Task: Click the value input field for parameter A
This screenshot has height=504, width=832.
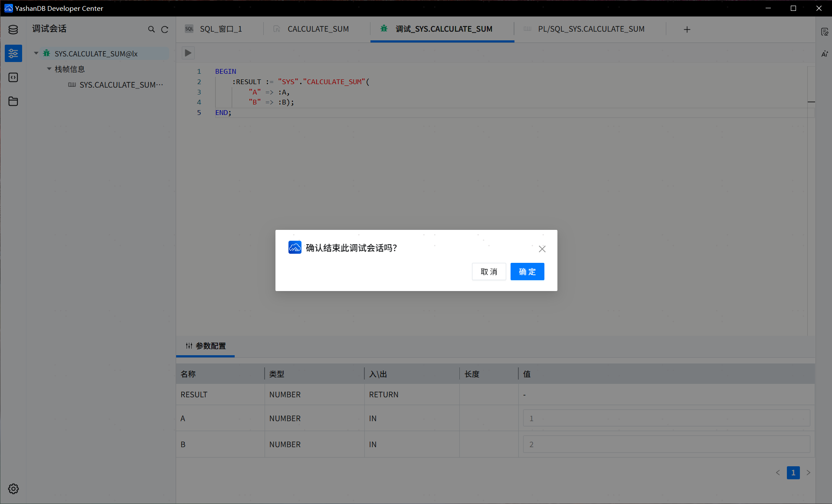Action: pyautogui.click(x=666, y=418)
